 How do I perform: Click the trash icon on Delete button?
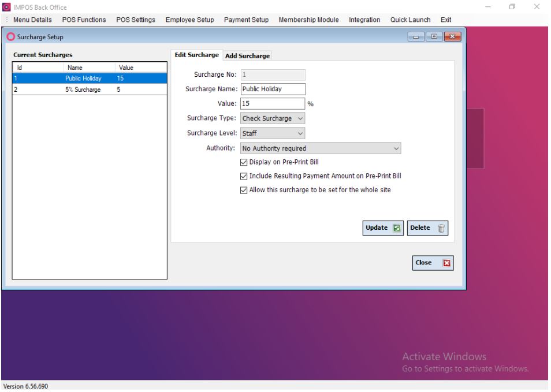coord(441,228)
